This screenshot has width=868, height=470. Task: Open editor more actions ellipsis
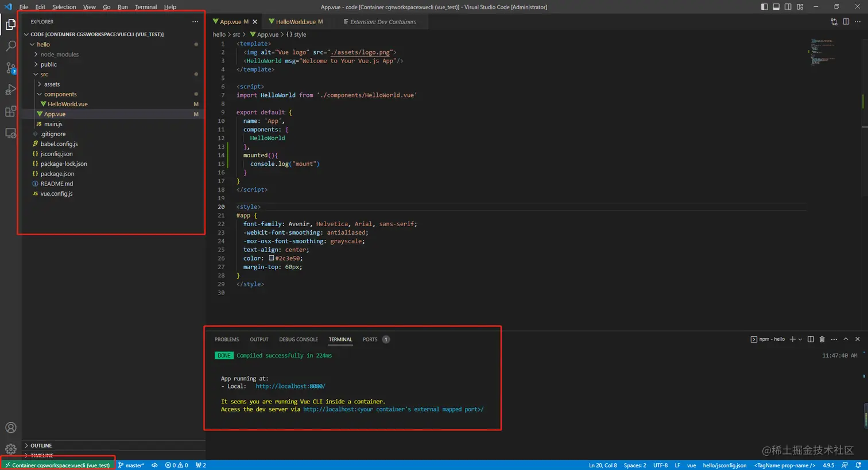[x=858, y=22]
